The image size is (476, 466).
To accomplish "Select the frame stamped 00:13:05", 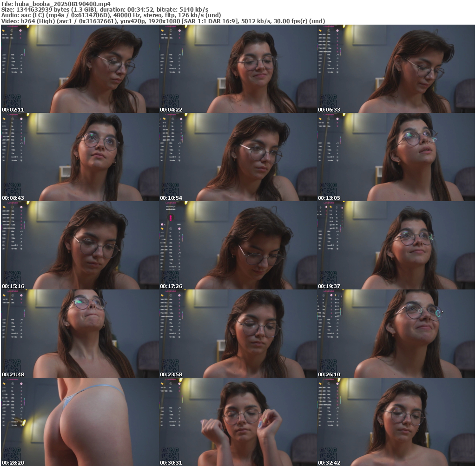I will pos(396,157).
